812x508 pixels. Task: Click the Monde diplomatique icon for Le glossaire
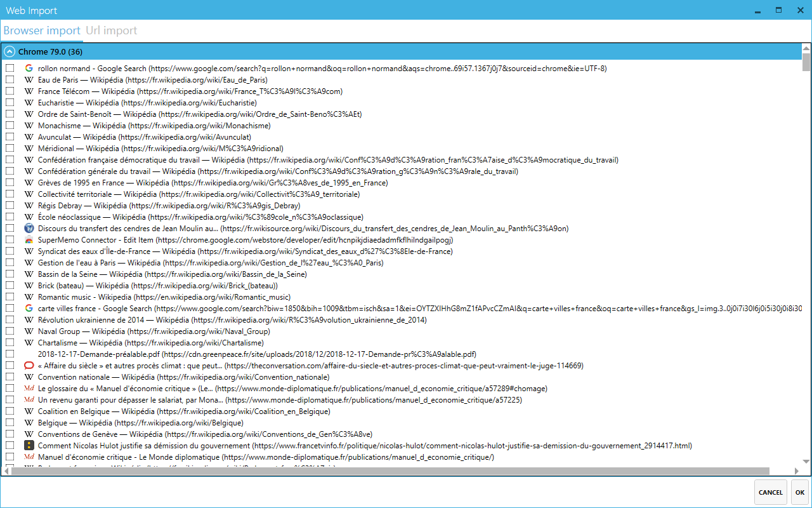tap(29, 389)
